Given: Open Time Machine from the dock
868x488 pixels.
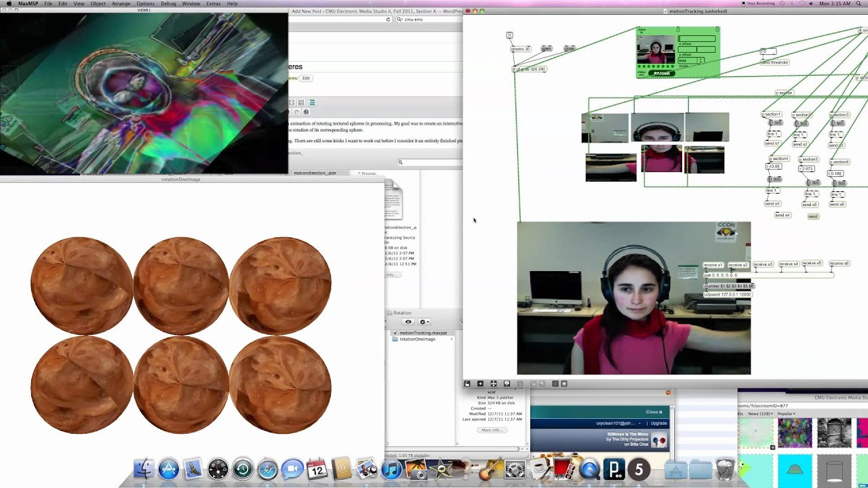Looking at the screenshot, I should [243, 469].
